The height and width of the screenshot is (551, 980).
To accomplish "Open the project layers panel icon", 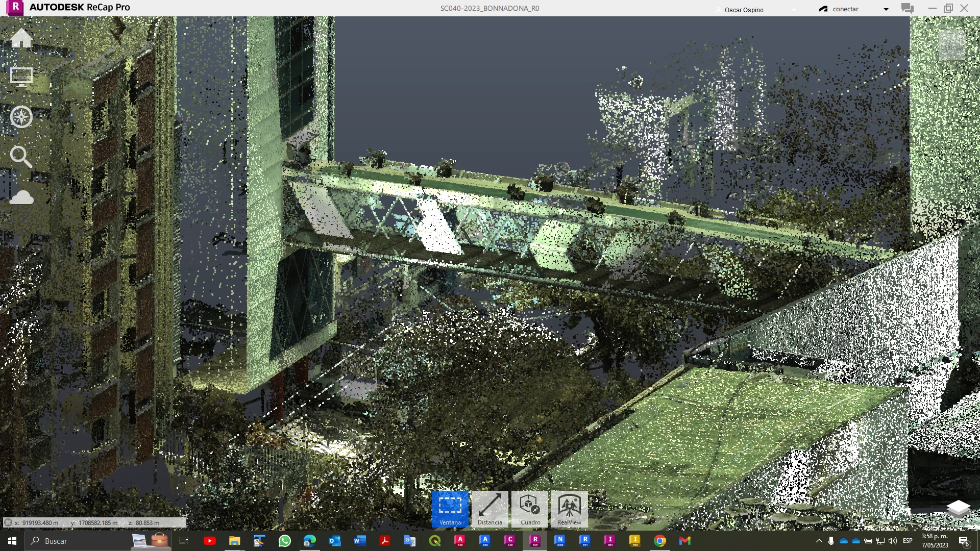I will pos(958,508).
